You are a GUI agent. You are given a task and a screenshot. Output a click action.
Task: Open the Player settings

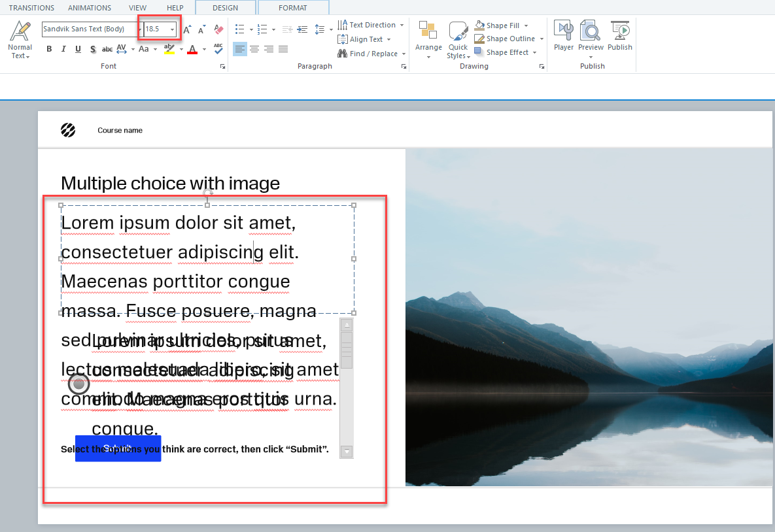coord(564,35)
